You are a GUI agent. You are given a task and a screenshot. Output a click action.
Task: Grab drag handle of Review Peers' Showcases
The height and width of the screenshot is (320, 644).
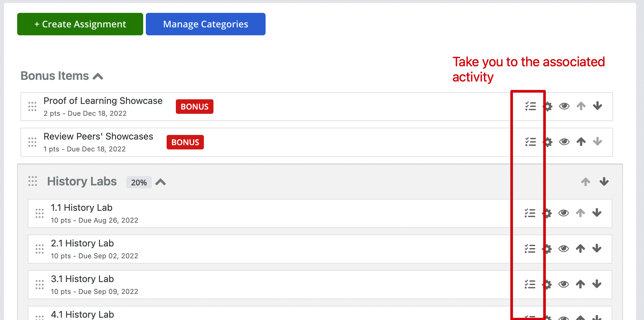tap(32, 142)
